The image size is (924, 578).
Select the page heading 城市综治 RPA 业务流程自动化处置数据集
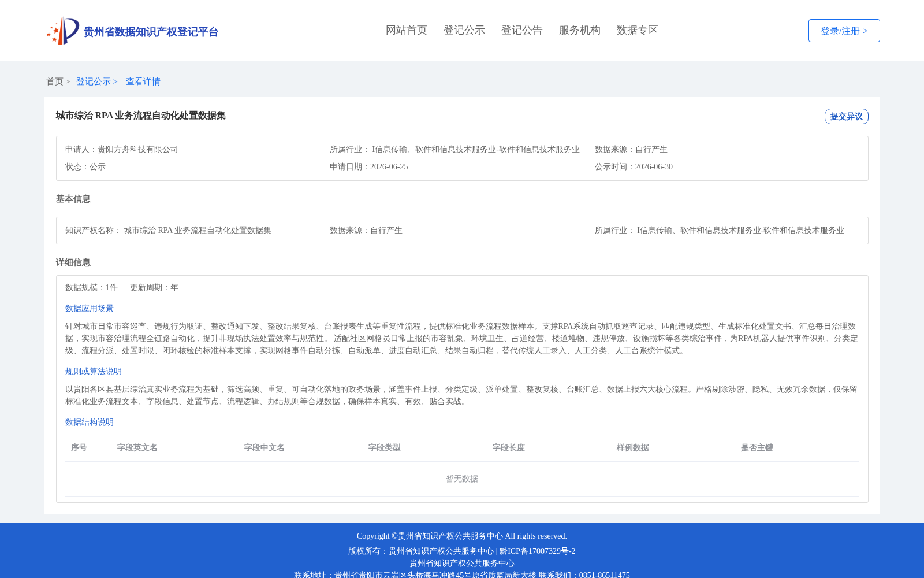(141, 116)
